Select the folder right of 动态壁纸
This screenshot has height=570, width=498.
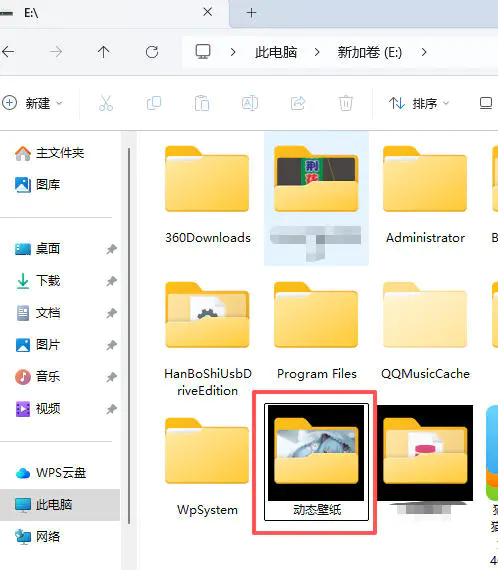[425, 460]
